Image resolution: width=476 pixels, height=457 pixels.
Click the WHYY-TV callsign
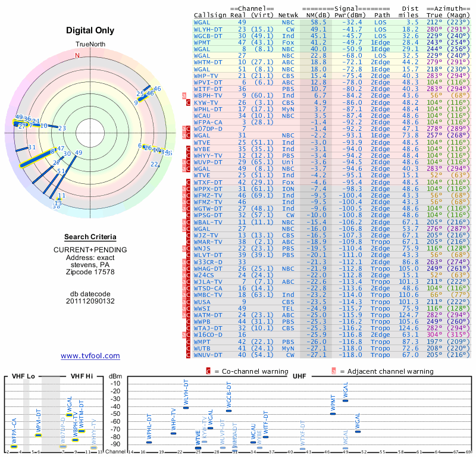208,156
